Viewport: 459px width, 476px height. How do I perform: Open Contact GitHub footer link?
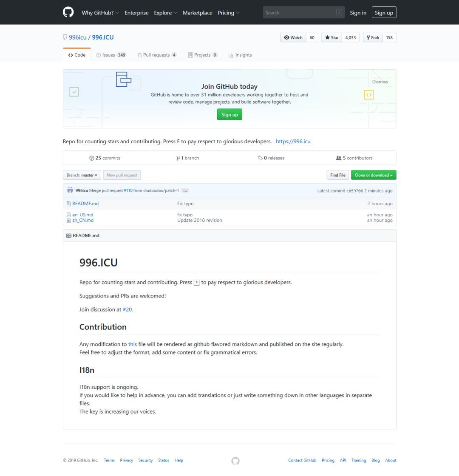[x=302, y=461]
